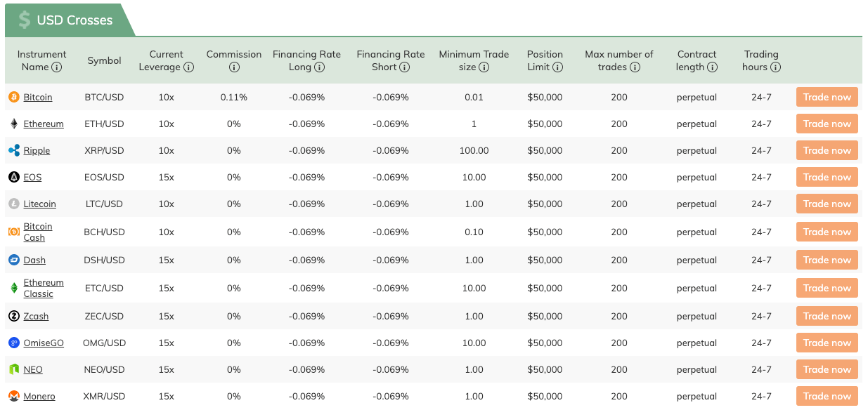The height and width of the screenshot is (410, 868).
Task: Click the DSH/USD symbol cell
Action: point(104,260)
